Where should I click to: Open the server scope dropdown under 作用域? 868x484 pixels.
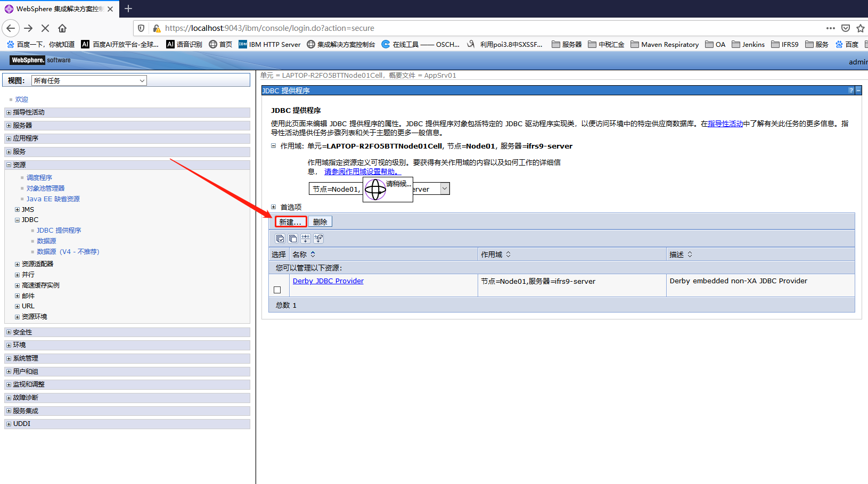pyautogui.click(x=444, y=188)
